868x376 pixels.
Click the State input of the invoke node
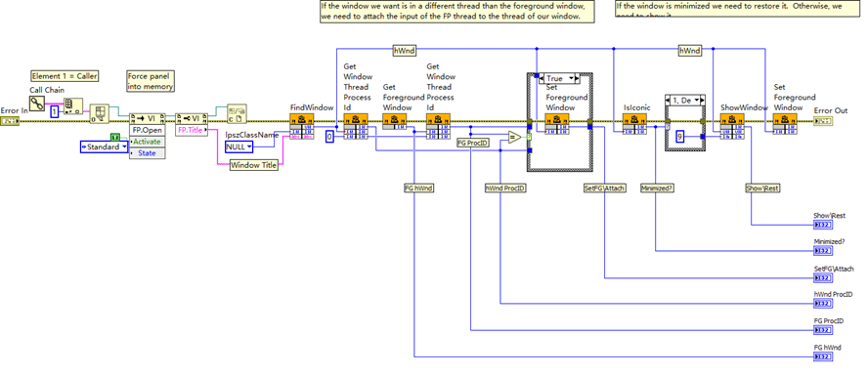pos(148,152)
